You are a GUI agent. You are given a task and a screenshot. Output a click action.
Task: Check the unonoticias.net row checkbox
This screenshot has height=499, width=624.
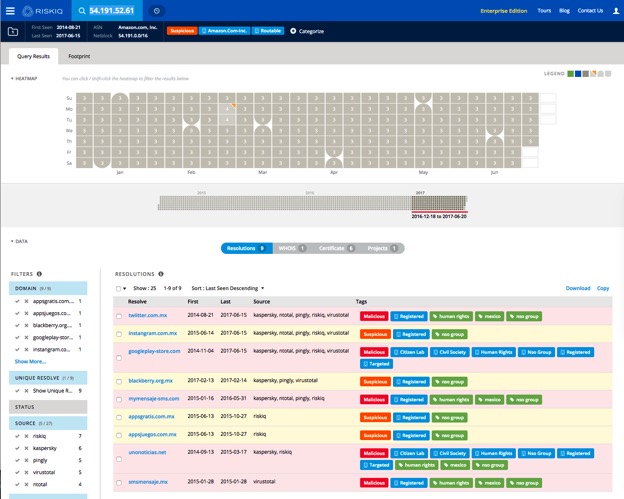click(x=119, y=459)
